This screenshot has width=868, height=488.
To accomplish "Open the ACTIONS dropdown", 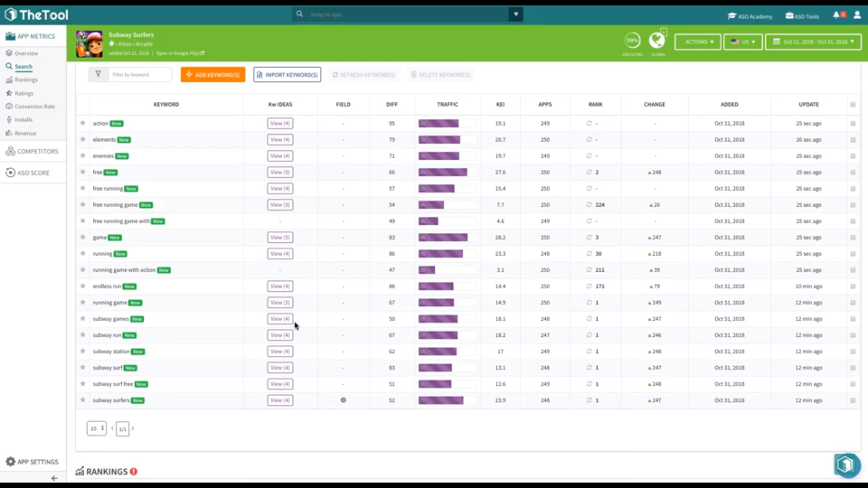I will tap(697, 42).
